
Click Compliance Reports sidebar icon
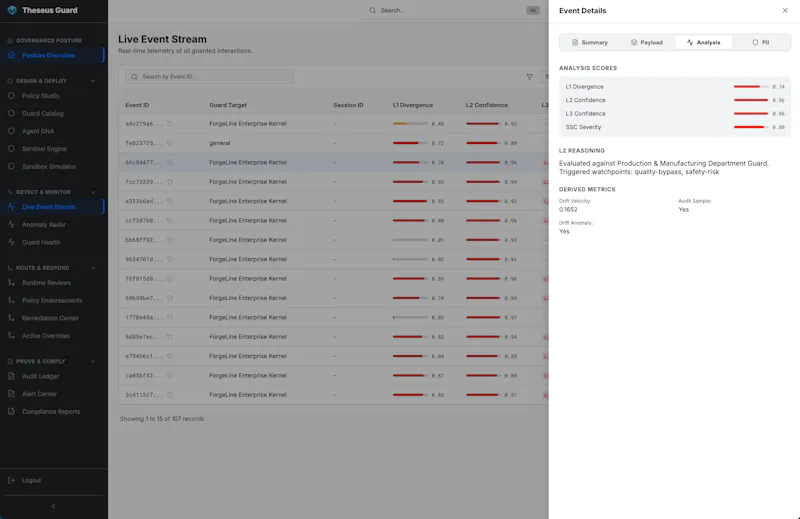tap(11, 411)
